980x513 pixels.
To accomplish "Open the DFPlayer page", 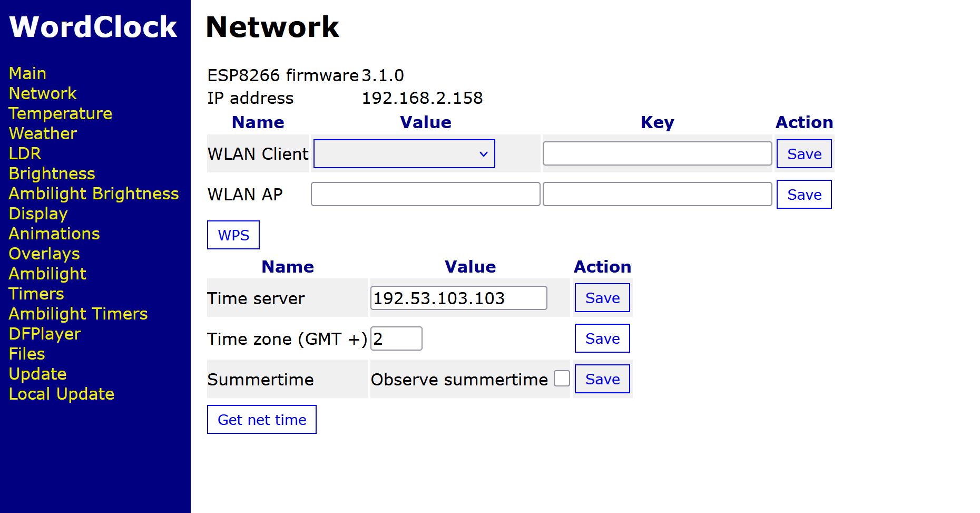I will coord(45,334).
